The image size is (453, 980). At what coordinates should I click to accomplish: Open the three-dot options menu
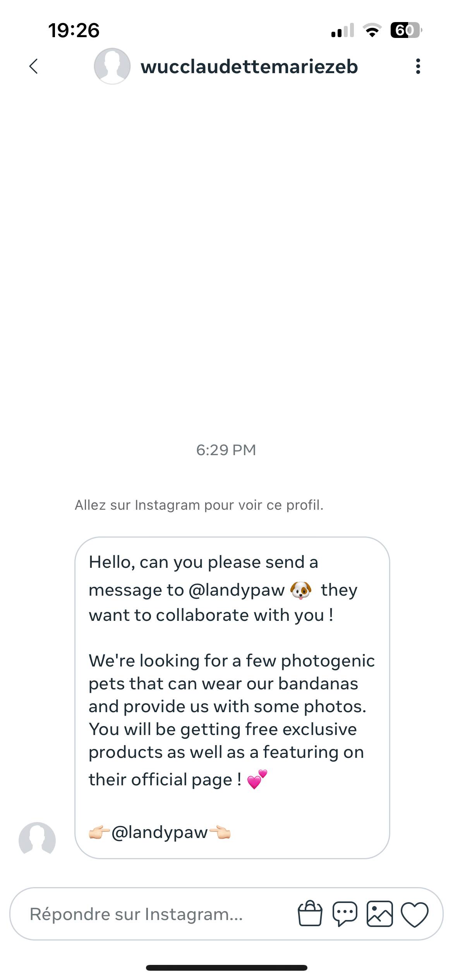pos(418,66)
